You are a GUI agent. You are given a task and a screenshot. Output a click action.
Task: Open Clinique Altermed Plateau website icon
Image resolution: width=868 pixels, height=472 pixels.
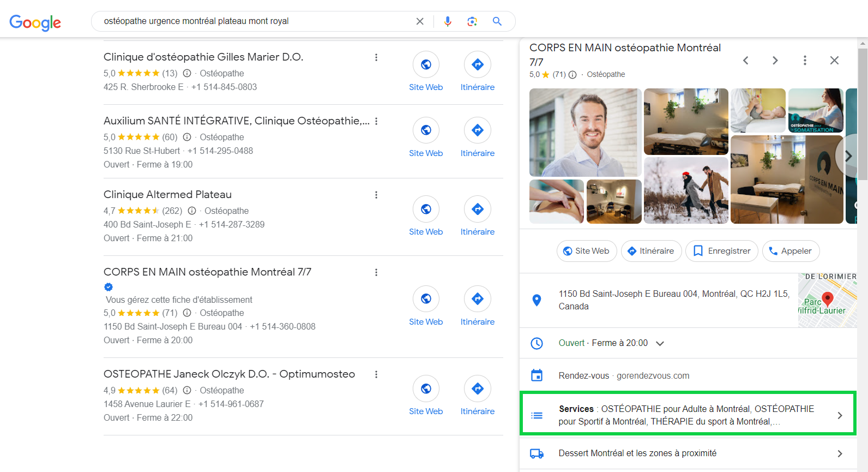(426, 209)
